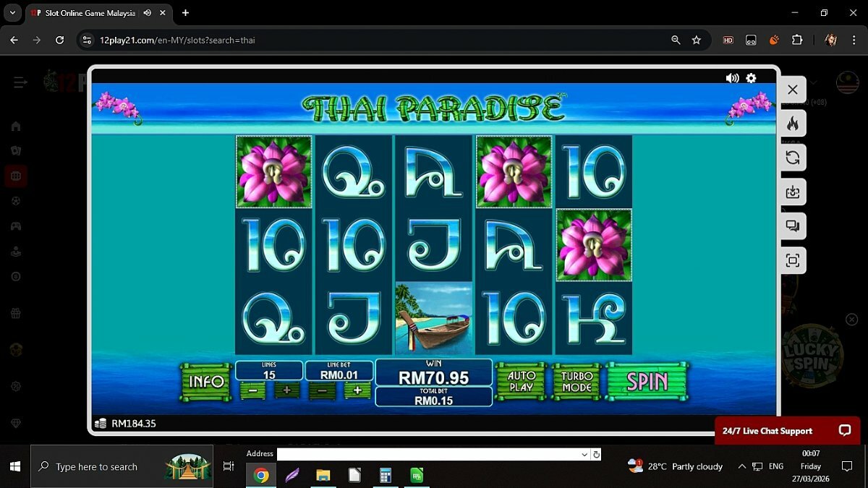Open 24/7 Live Chat Support
The image size is (868, 488).
(787, 431)
